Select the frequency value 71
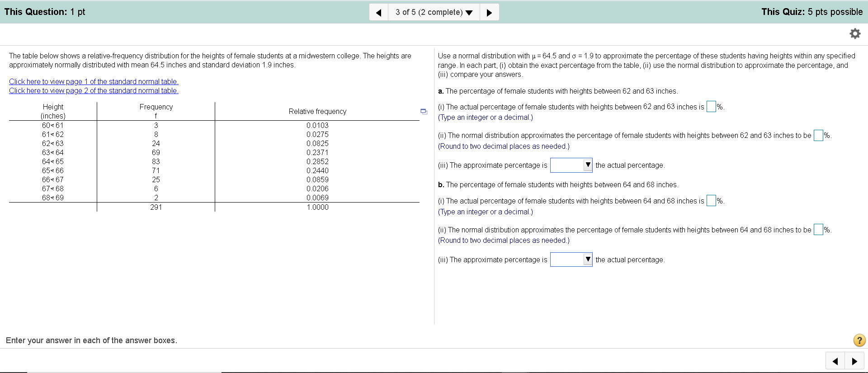This screenshot has height=373, width=868. (156, 170)
